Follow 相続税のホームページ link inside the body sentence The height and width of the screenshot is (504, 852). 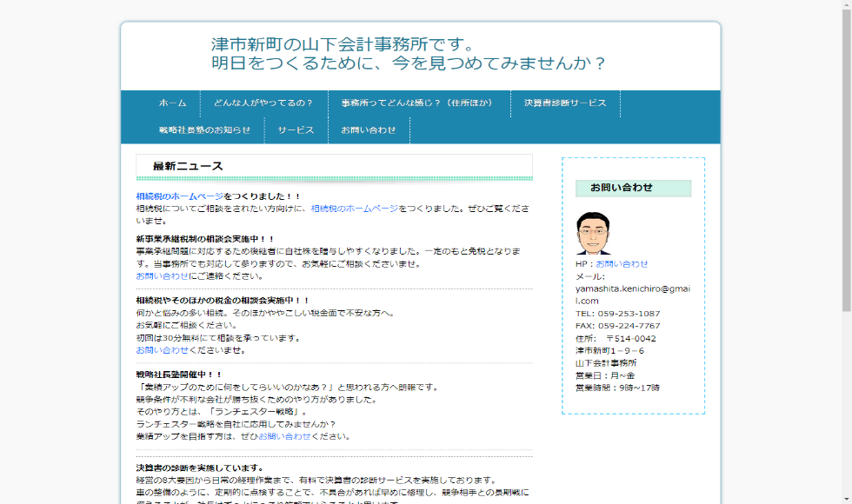[354, 209]
